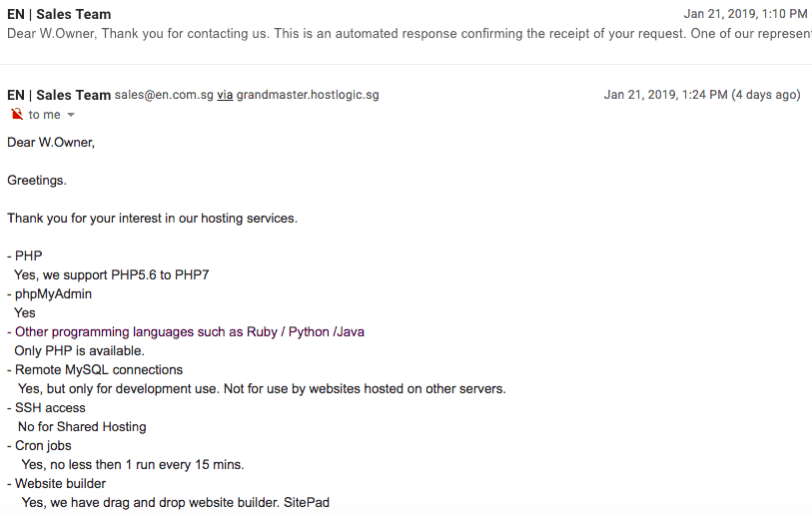Expand recipient details arrow beside "to me"
This screenshot has width=812, height=516.
pos(71,115)
